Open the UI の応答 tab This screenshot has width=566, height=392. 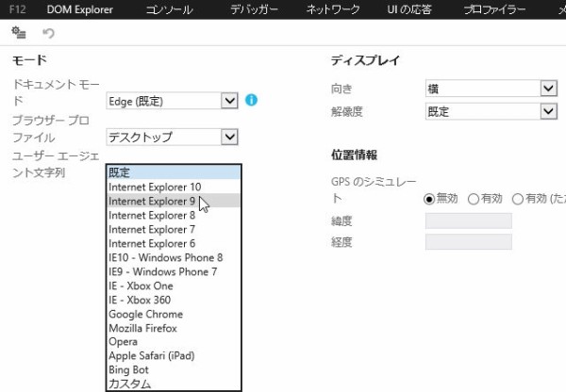coord(409,9)
